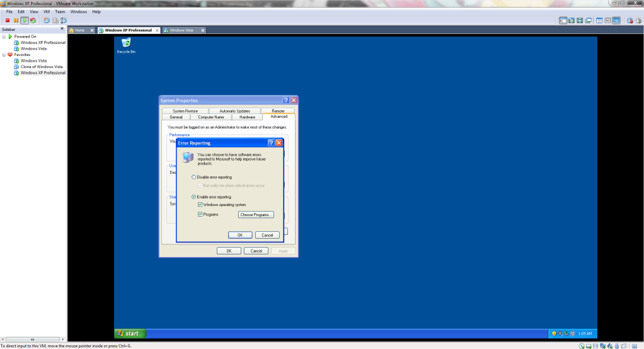
Task: Click OK in System Properties window
Action: tap(229, 251)
